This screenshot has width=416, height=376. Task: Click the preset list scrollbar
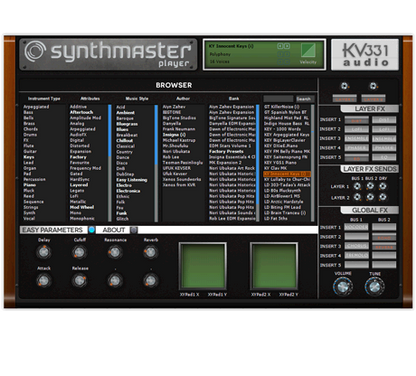pos(313,163)
